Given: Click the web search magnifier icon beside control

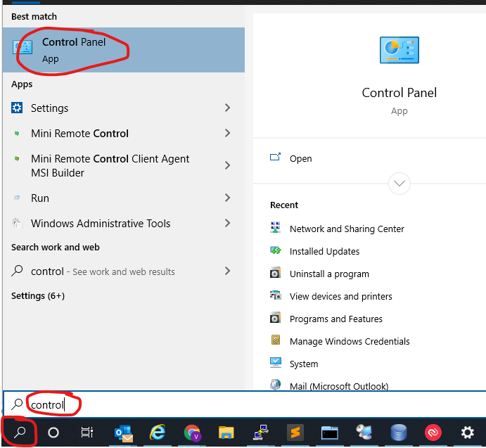Looking at the screenshot, I should pos(17,270).
